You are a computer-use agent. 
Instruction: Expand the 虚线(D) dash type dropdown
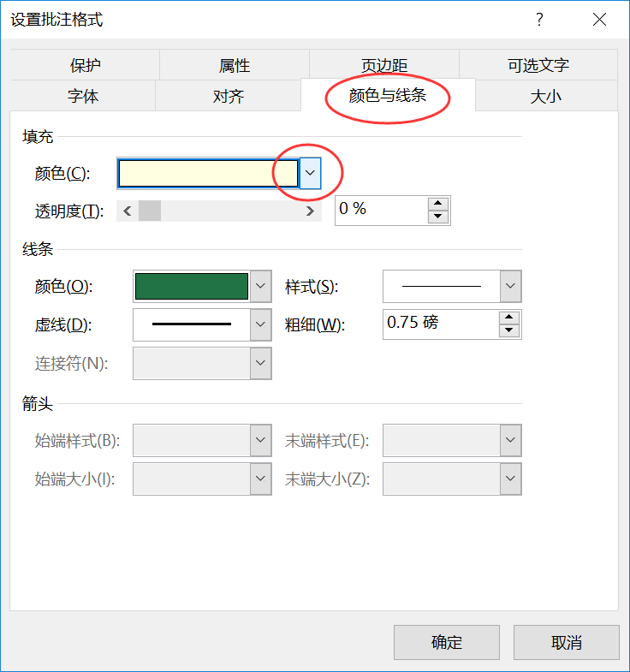click(x=260, y=324)
